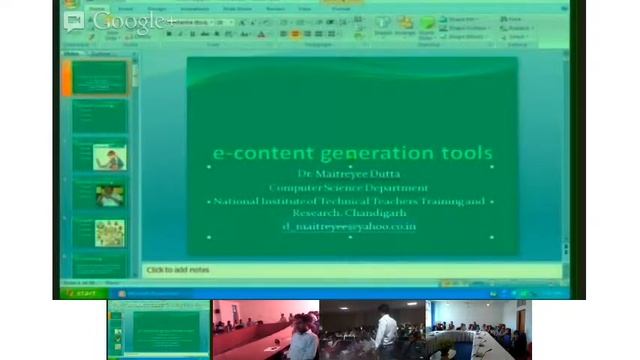Click the slide editor vertical scrollbar
The width and height of the screenshot is (640, 360).
pos(566,147)
